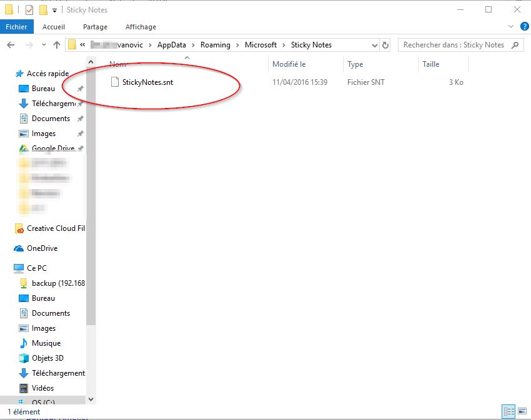Click the Fichier SNT type cell
This screenshot has height=420, width=531.
click(365, 82)
